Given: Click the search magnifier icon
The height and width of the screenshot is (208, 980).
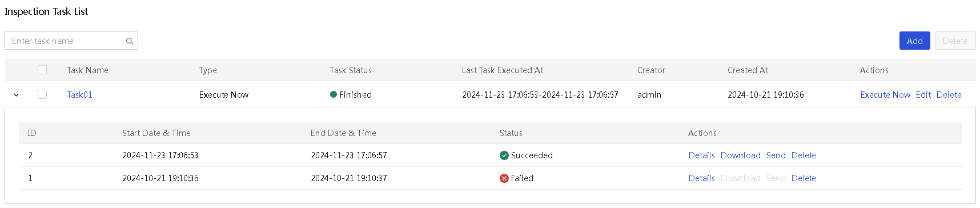Looking at the screenshot, I should pos(130,41).
